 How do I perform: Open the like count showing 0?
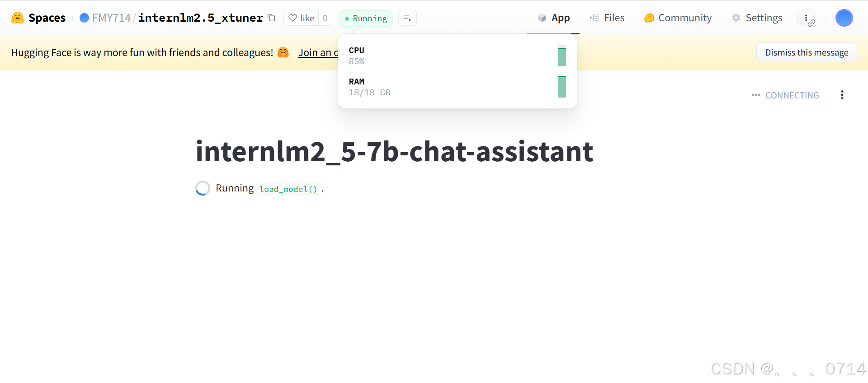(x=325, y=18)
